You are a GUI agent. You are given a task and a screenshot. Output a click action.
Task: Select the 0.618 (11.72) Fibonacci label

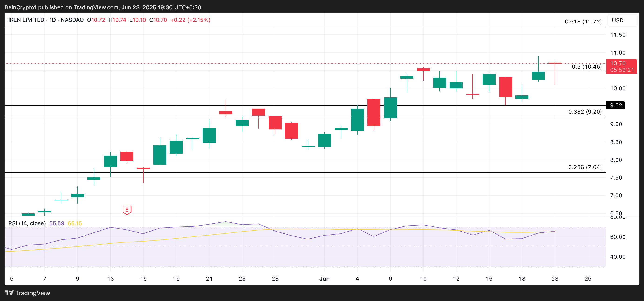tap(583, 21)
